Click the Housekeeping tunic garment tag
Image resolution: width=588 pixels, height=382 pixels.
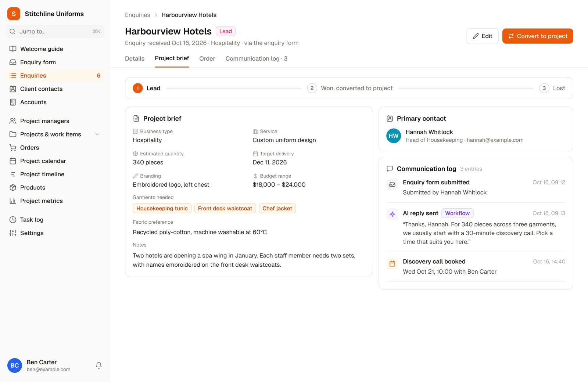pos(162,209)
